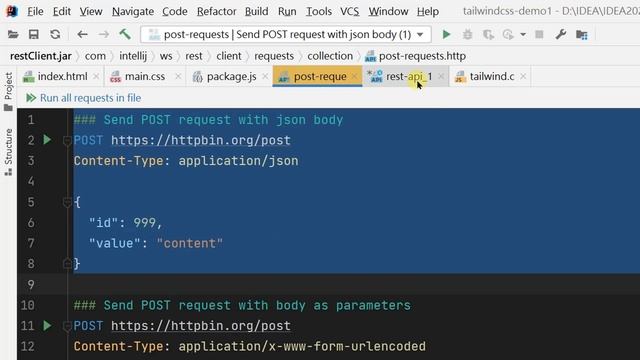Viewport: 640px width, 360px height.
Task: Click Run all requests in file
Action: [x=83, y=98]
